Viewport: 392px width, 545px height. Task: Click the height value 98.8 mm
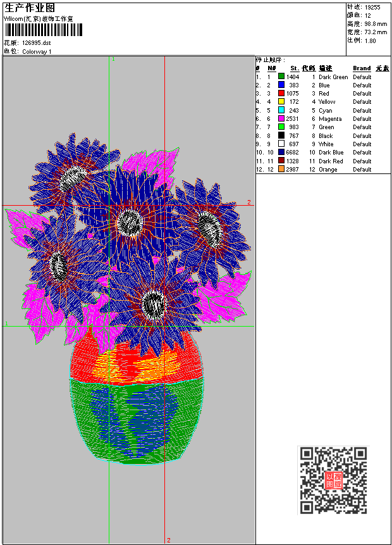(376, 24)
